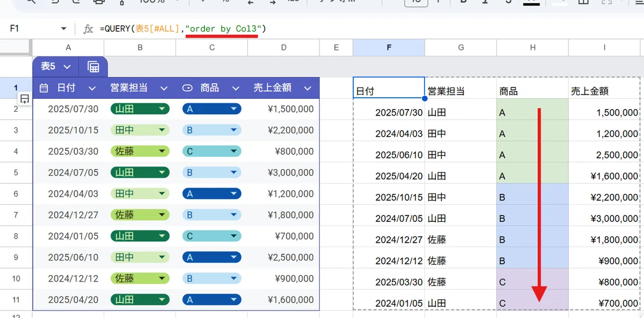Select column B header

pyautogui.click(x=140, y=48)
